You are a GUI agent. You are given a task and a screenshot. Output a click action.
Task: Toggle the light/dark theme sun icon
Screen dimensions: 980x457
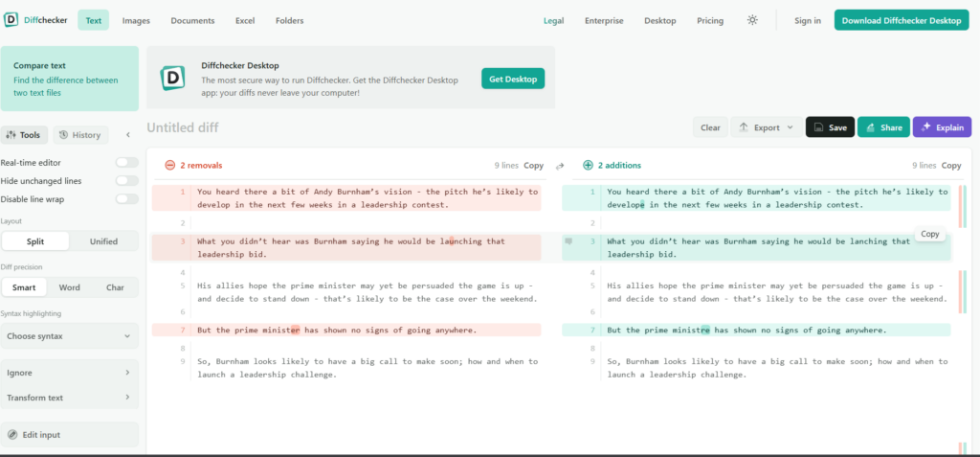pyautogui.click(x=752, y=20)
